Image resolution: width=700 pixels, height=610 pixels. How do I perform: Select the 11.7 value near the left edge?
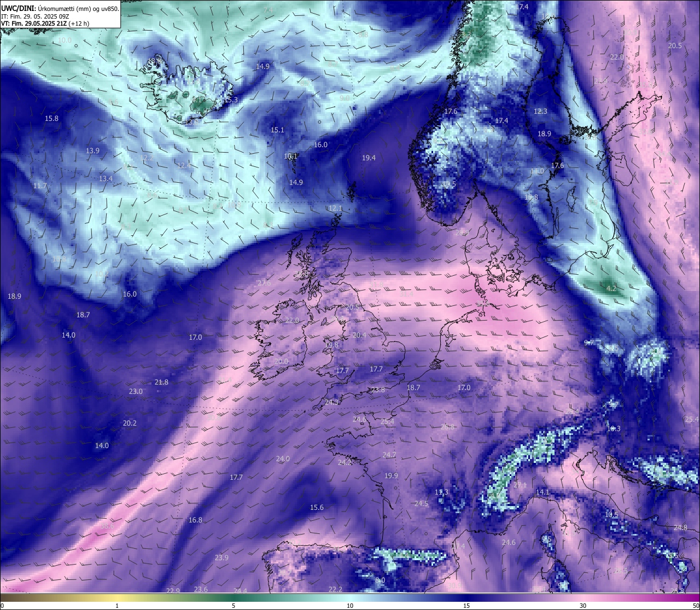40,186
